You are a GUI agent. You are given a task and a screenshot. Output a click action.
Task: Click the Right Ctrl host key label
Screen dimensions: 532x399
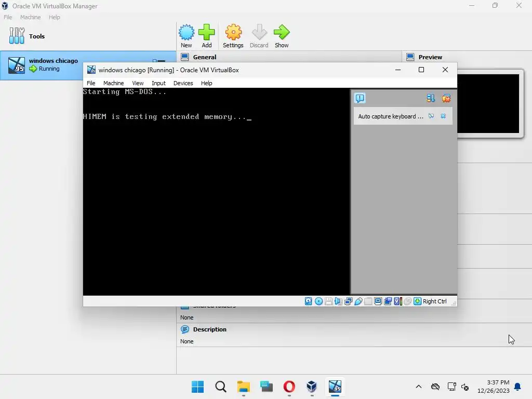click(x=435, y=301)
